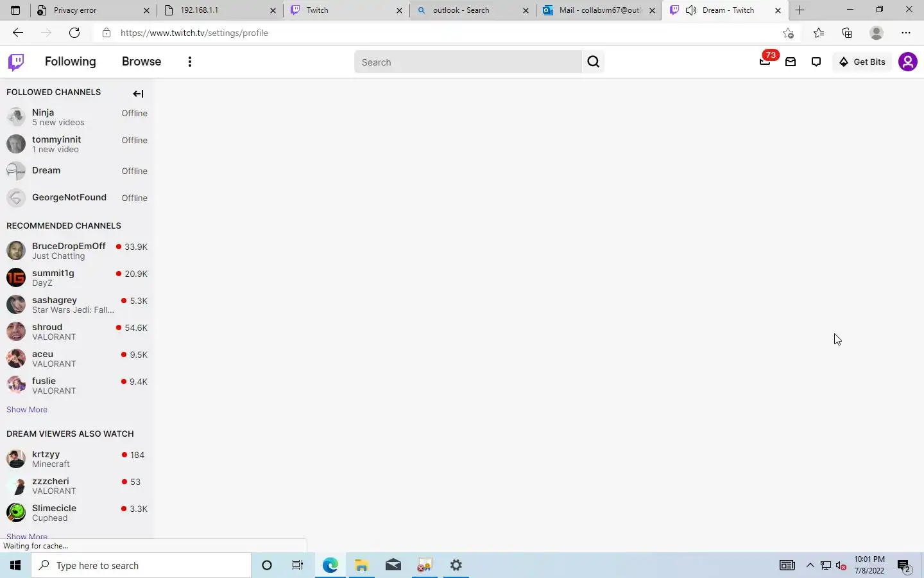Click the sashagrey avatar icon
924x578 pixels.
pyautogui.click(x=16, y=304)
